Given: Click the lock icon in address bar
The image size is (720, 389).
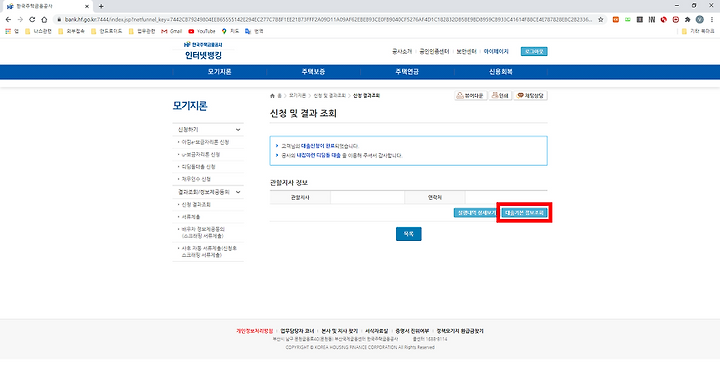Looking at the screenshot, I should (59, 19).
